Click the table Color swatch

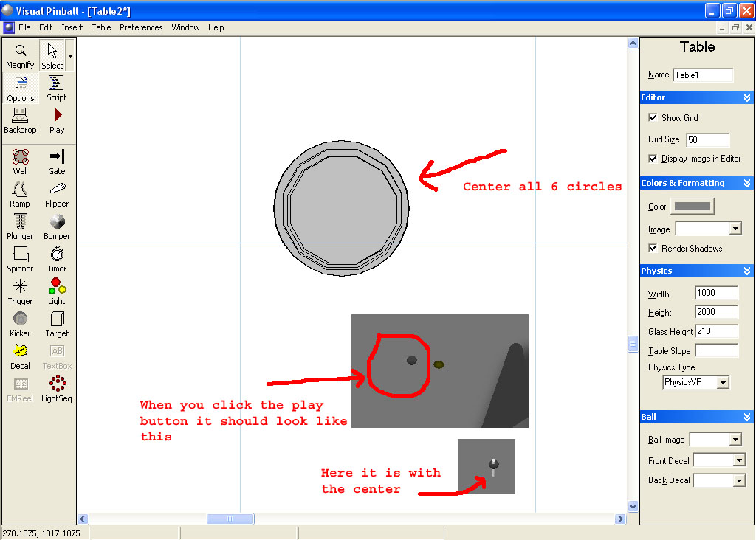tap(693, 207)
